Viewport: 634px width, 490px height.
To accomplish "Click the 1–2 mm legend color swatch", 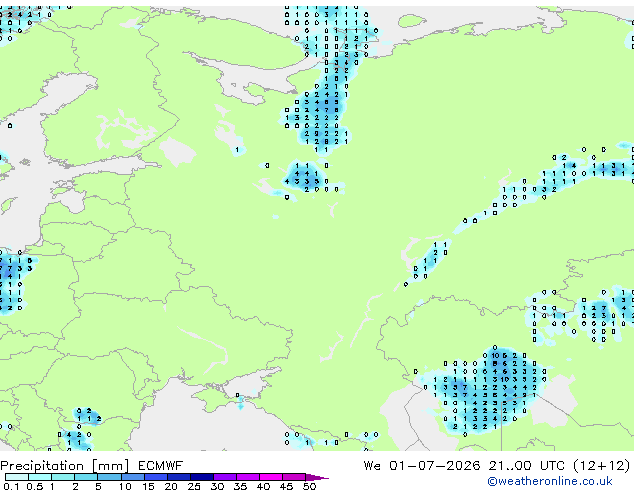I will [x=63, y=477].
